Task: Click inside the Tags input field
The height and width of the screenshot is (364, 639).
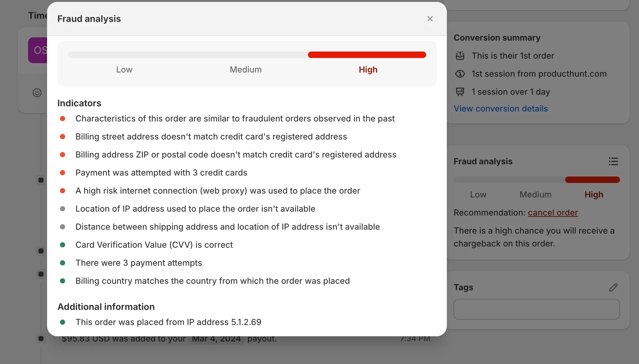Action: [x=536, y=309]
